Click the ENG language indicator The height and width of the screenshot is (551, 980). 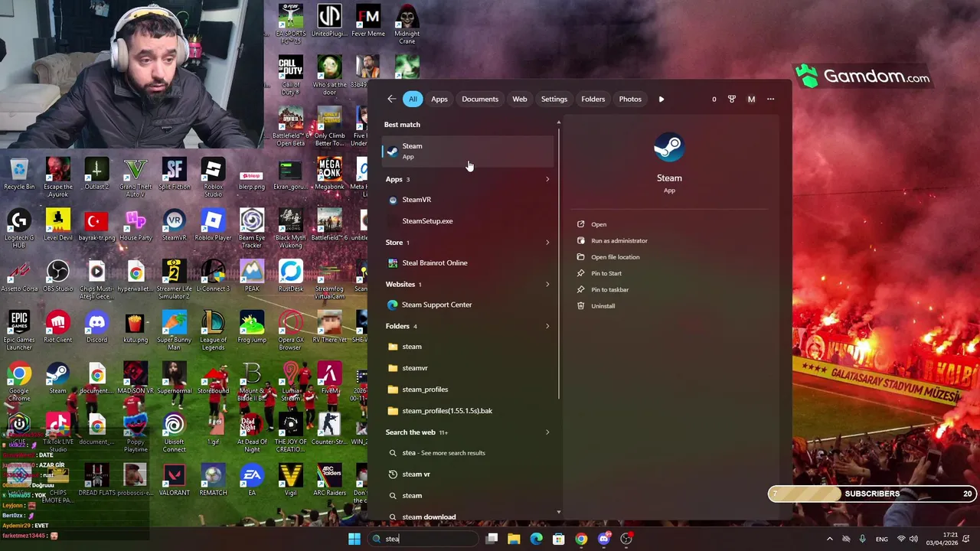click(x=882, y=539)
